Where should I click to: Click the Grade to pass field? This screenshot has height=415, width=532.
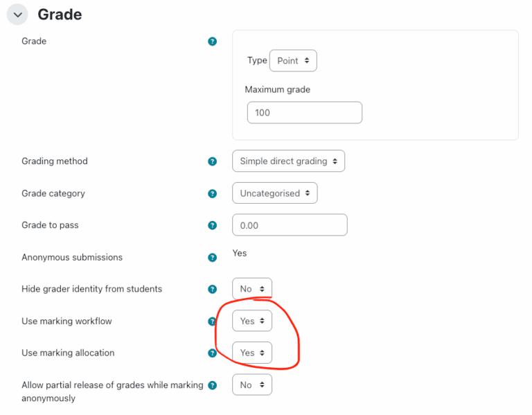pos(290,225)
